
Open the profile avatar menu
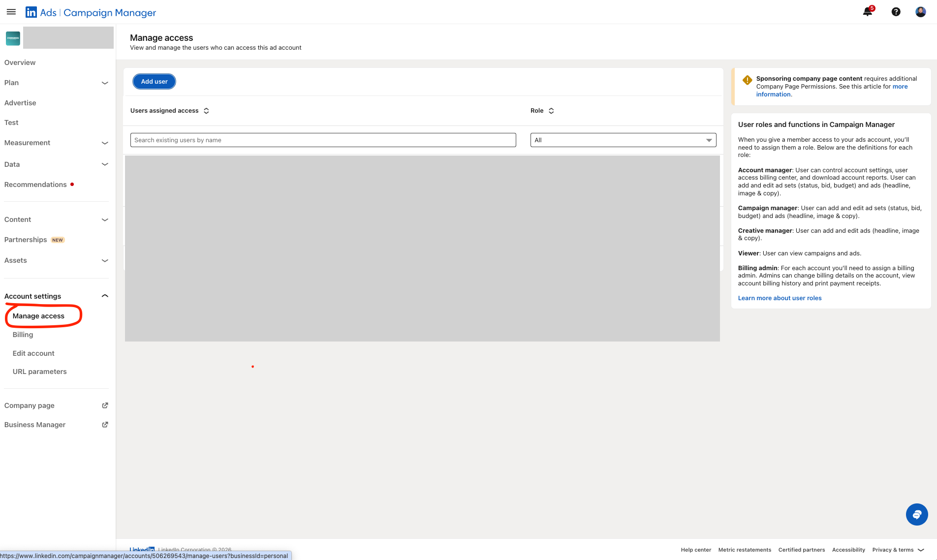pos(921,12)
